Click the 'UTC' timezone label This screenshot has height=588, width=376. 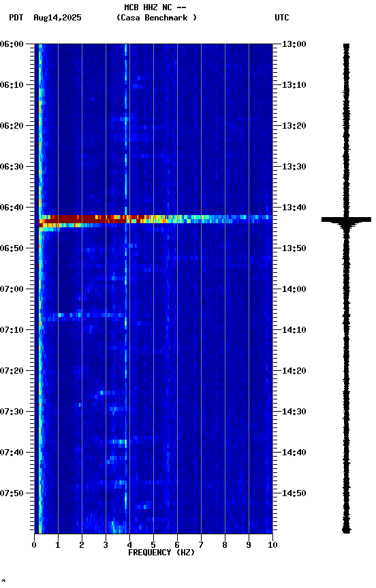282,18
